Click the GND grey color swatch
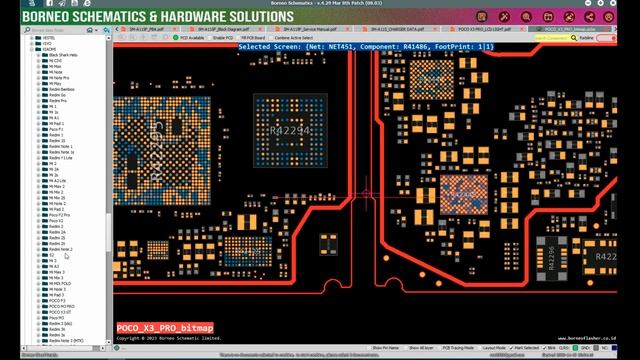This screenshot has height=360, width=640. pos(596,348)
